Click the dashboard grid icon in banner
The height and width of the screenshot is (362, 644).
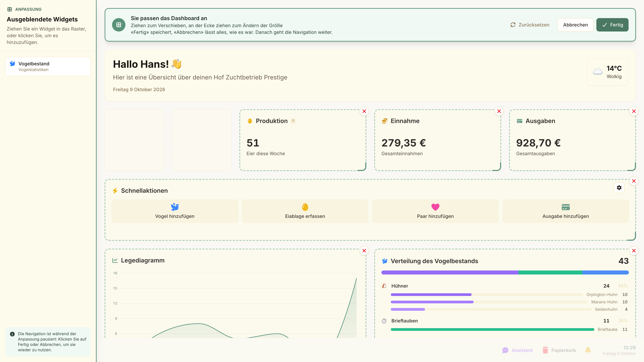[x=119, y=25]
